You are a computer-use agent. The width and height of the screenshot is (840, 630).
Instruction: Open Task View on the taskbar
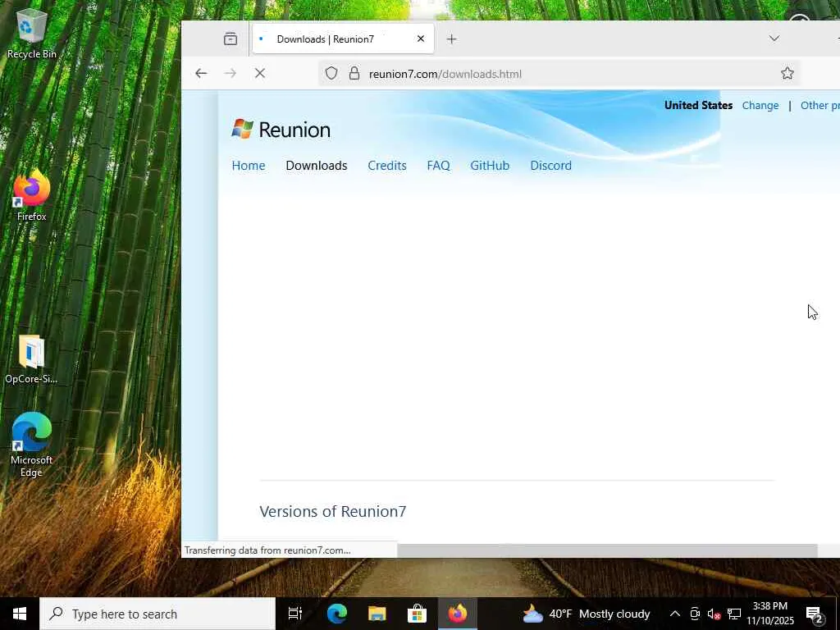[295, 614]
